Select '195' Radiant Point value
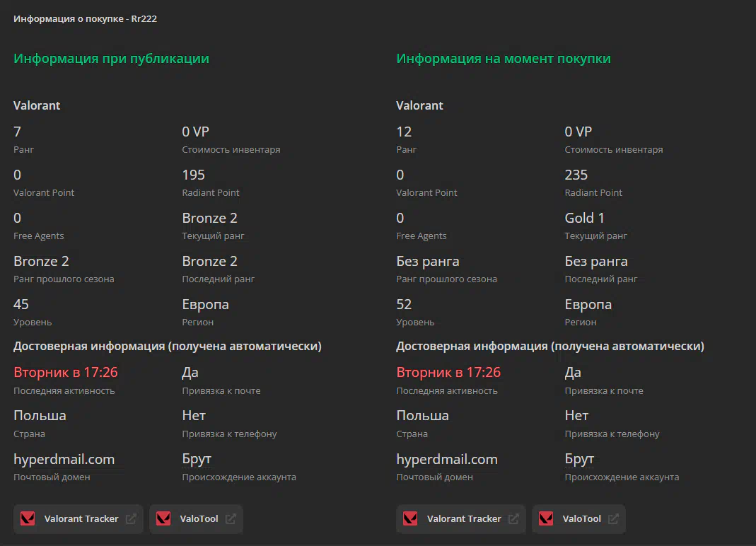The width and height of the screenshot is (756, 546). pyautogui.click(x=193, y=175)
